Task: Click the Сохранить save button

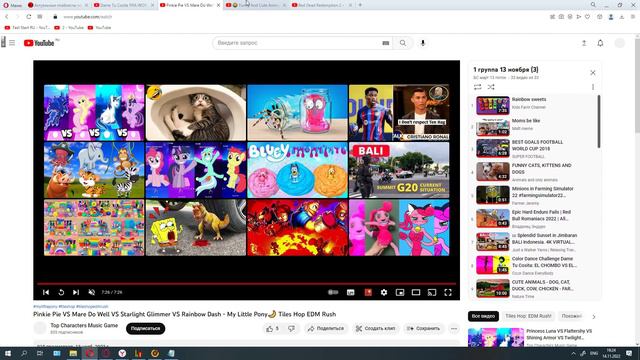Action: [424, 329]
